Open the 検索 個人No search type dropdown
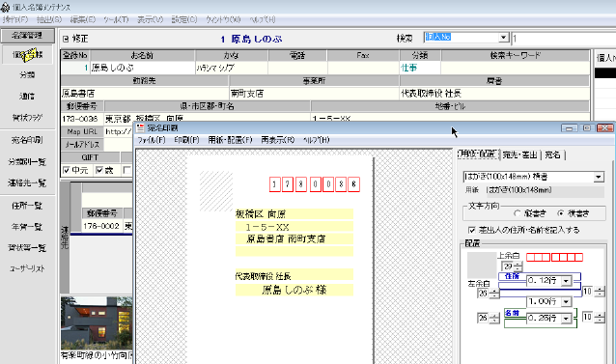The width and height of the screenshot is (616, 364). pos(504,38)
